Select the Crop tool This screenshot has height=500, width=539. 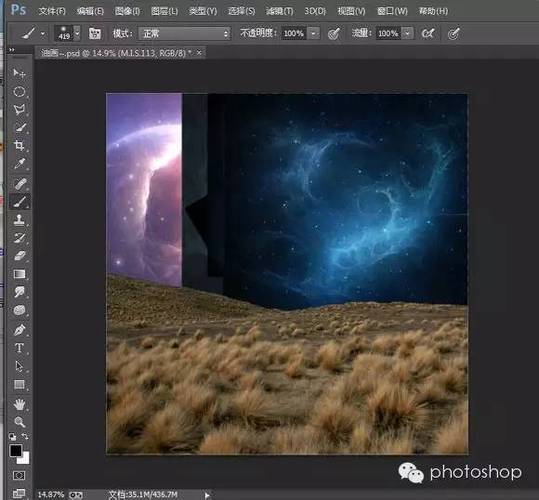pyautogui.click(x=19, y=145)
